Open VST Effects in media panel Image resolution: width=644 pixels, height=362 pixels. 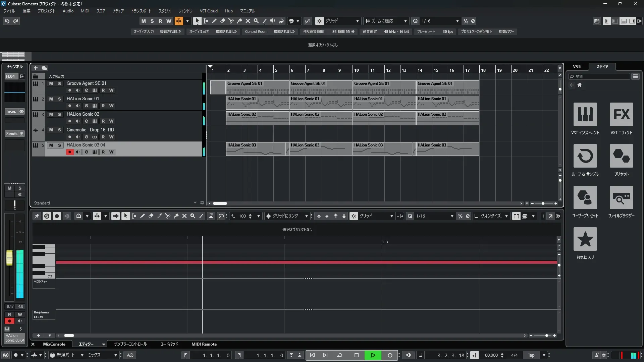tap(621, 115)
